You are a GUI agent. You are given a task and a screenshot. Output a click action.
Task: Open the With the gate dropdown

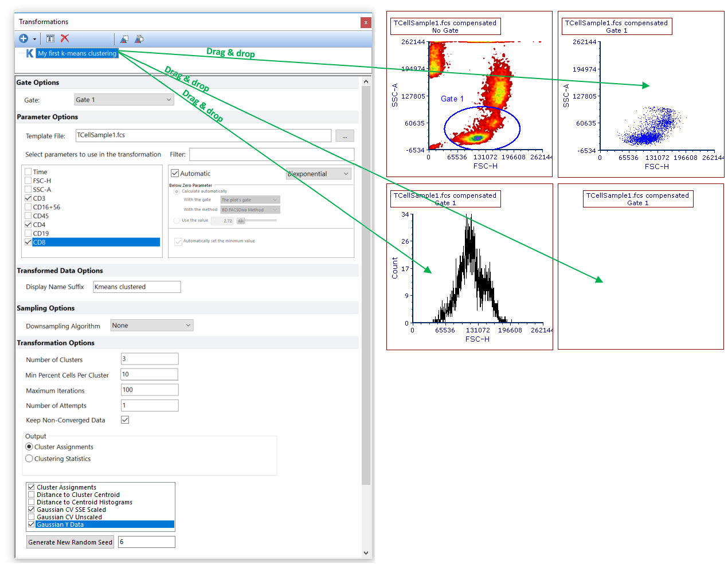point(250,199)
